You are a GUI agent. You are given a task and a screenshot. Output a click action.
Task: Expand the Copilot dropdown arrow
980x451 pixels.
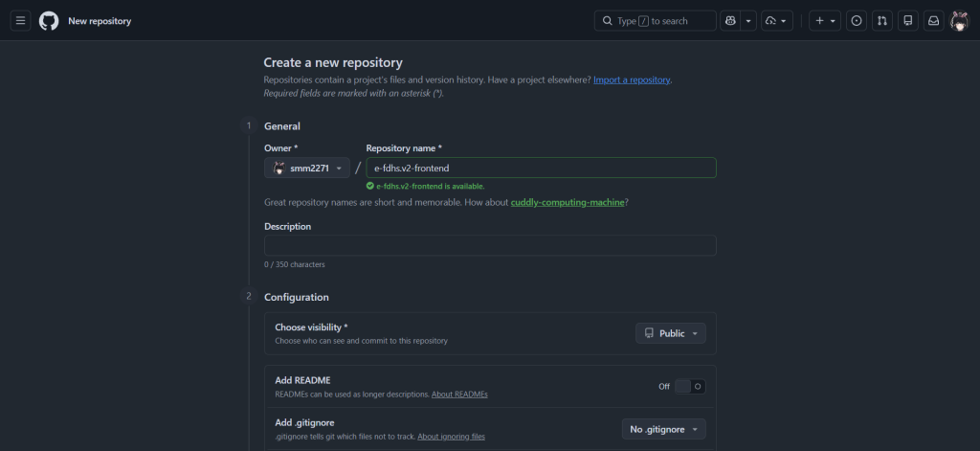click(x=748, y=21)
